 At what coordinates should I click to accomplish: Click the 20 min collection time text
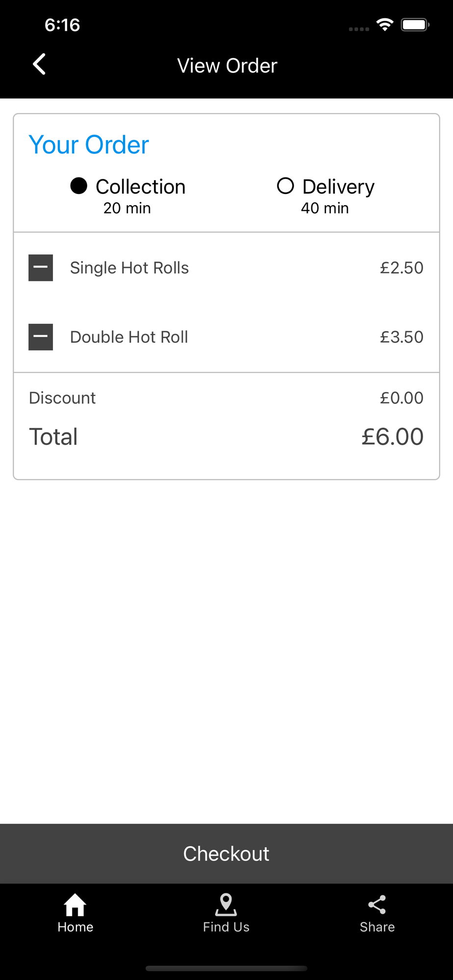pos(127,208)
